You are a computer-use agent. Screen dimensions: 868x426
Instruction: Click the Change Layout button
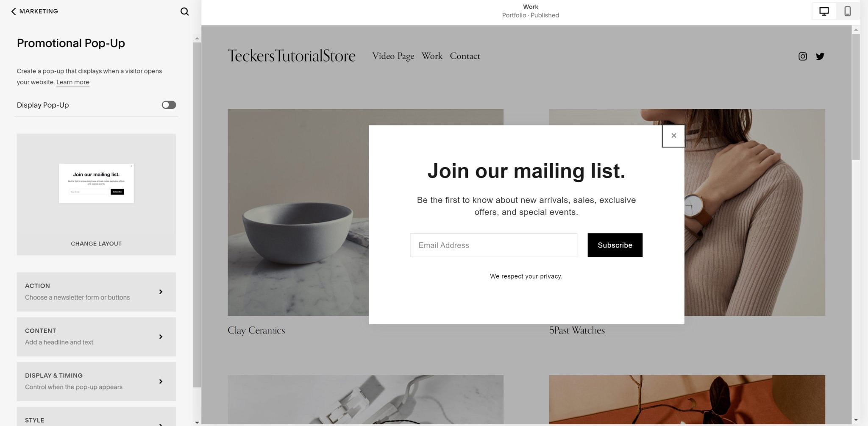96,244
